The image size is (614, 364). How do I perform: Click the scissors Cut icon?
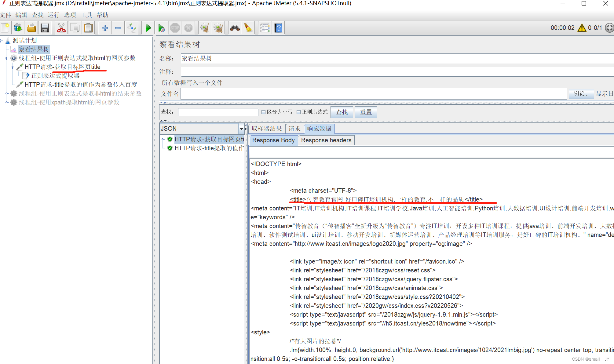61,28
